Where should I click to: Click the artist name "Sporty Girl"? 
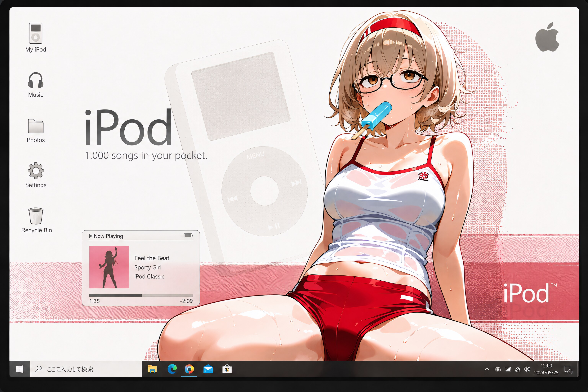[148, 267]
